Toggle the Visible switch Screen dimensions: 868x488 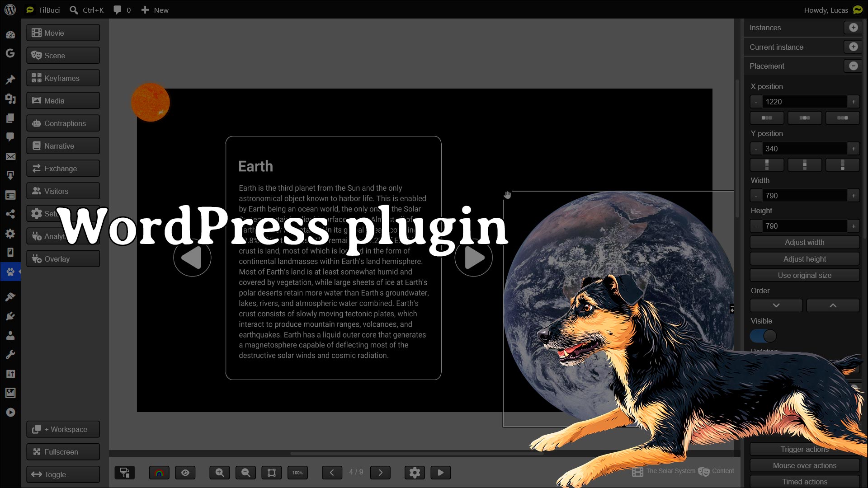(x=763, y=336)
